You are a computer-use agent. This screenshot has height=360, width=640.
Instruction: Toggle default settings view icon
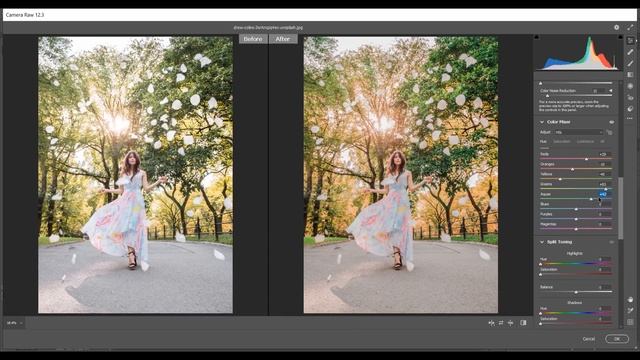(523, 323)
